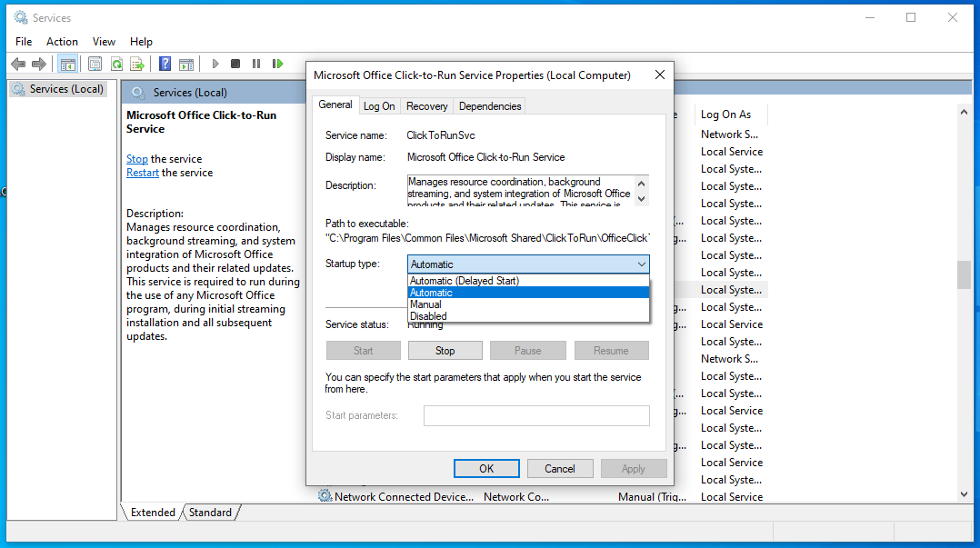Click the Pause Service toolbar icon

tap(256, 64)
